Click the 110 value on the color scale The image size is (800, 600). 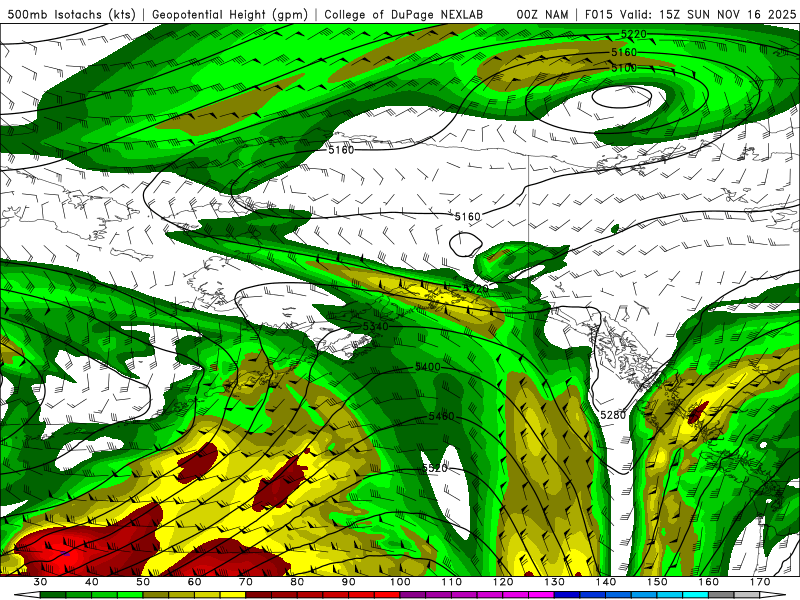(x=452, y=582)
